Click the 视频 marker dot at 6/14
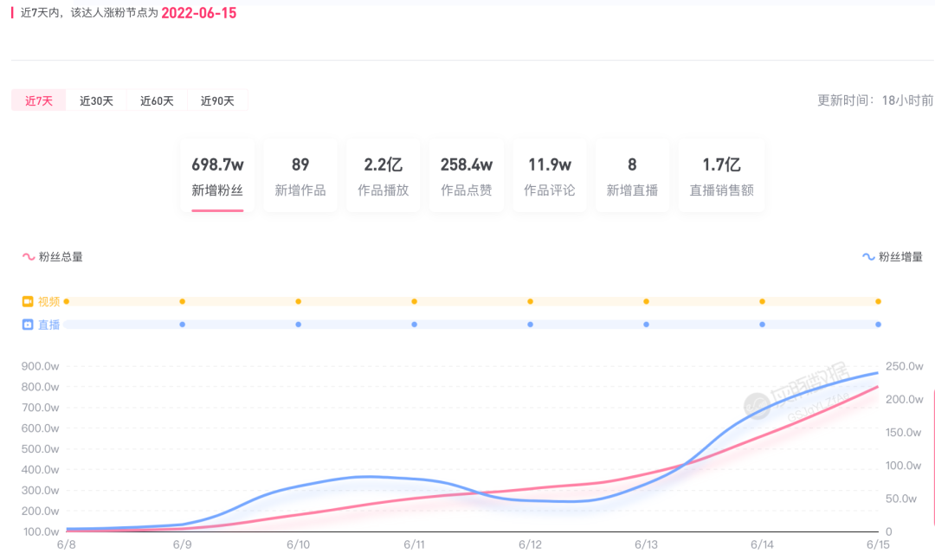Screen dimensions: 935x560 [x=762, y=302]
